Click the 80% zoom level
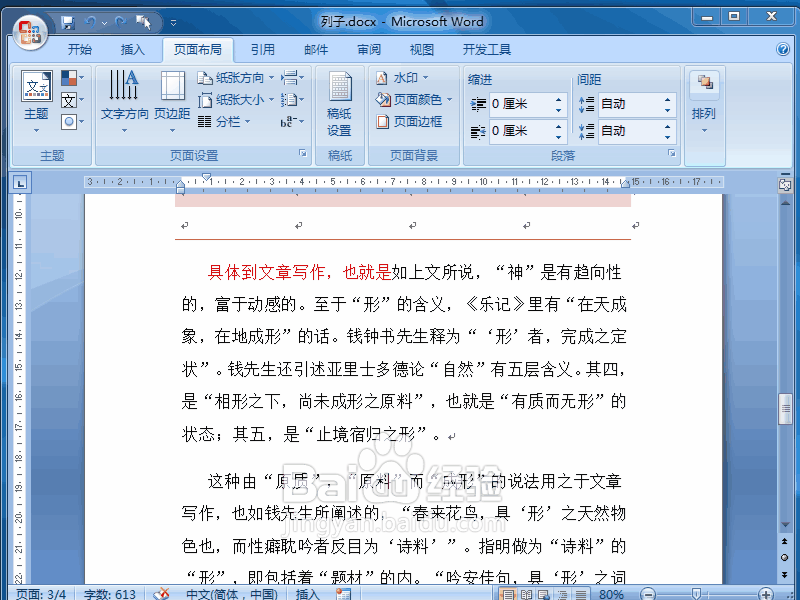800x600 pixels. [611, 594]
